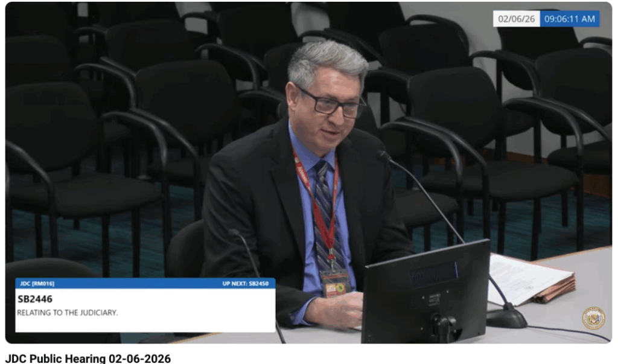Click the desk microphone head near speaker
The width and height of the screenshot is (618, 364).
(x=383, y=156)
